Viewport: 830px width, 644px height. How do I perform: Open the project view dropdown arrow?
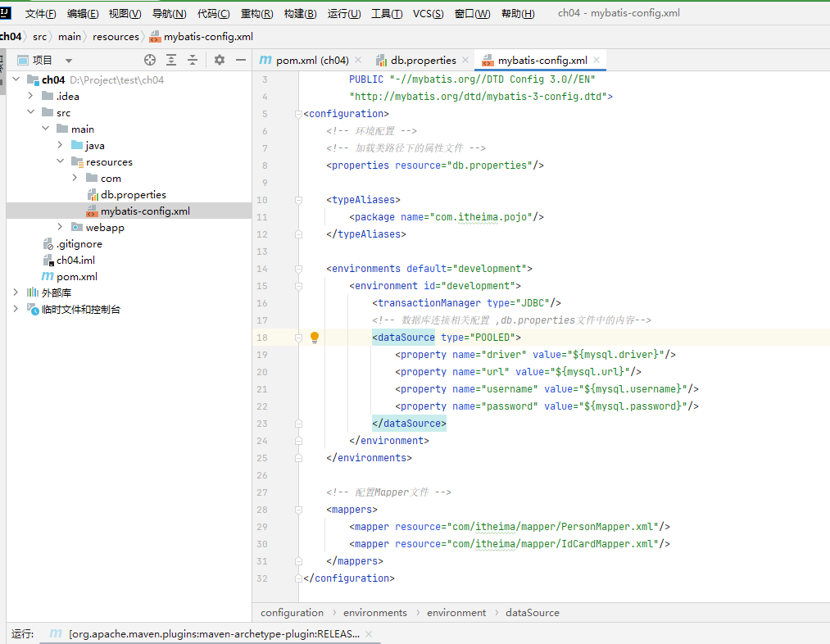click(x=69, y=61)
